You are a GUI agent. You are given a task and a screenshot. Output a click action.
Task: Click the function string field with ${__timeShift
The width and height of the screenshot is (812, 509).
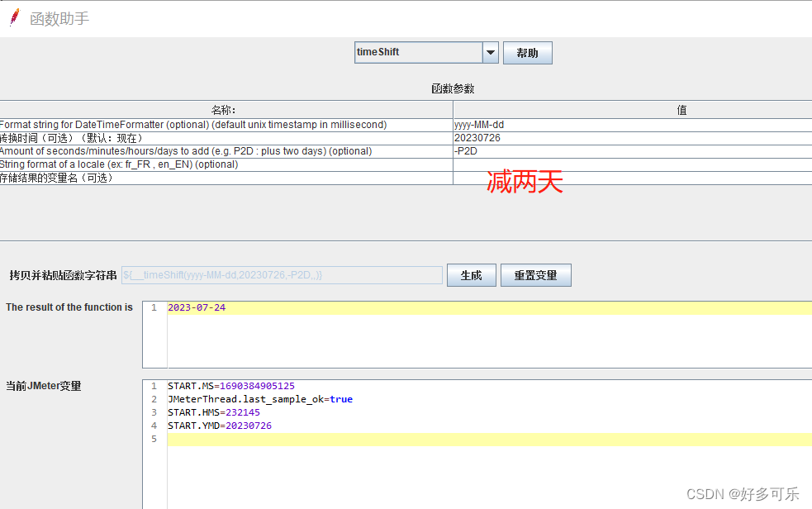(282, 275)
